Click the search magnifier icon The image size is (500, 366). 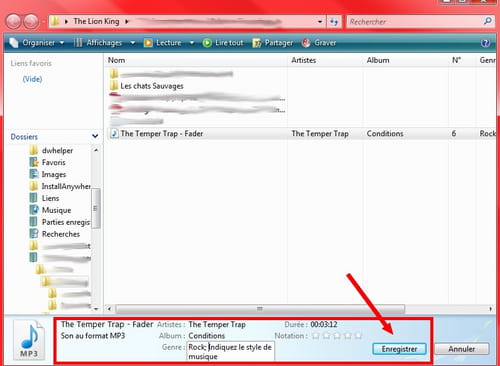pos(487,21)
